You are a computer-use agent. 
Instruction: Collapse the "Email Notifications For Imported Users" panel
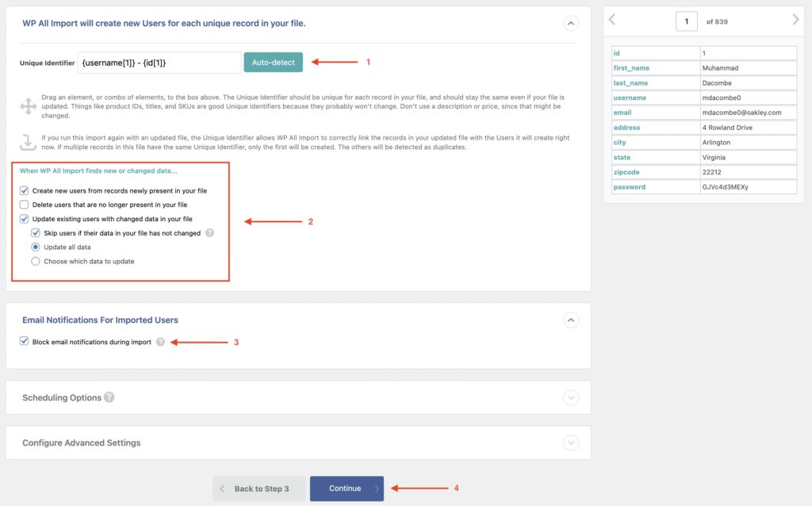tap(570, 320)
